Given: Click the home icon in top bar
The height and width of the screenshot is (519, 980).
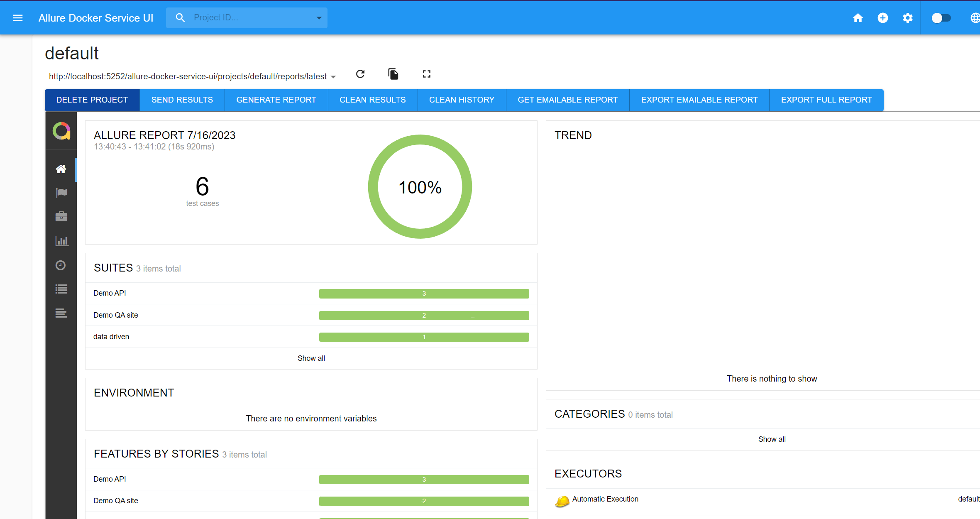Looking at the screenshot, I should pyautogui.click(x=858, y=18).
